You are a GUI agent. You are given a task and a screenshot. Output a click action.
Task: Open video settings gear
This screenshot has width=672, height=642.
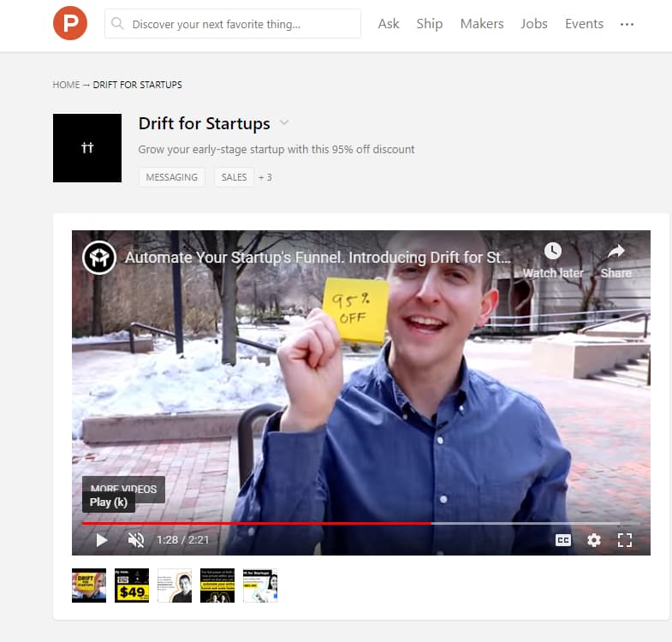tap(593, 540)
